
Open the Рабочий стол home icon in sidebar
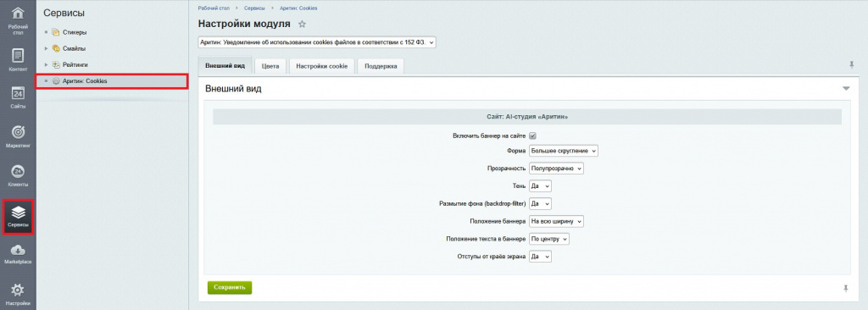click(18, 13)
